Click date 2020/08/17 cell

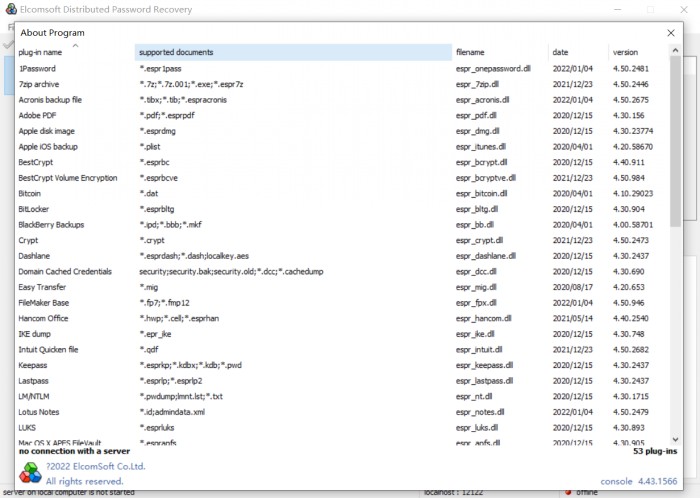point(573,287)
